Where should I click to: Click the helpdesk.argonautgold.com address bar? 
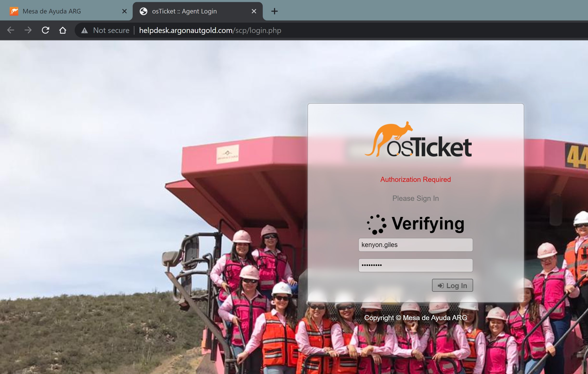click(x=210, y=31)
